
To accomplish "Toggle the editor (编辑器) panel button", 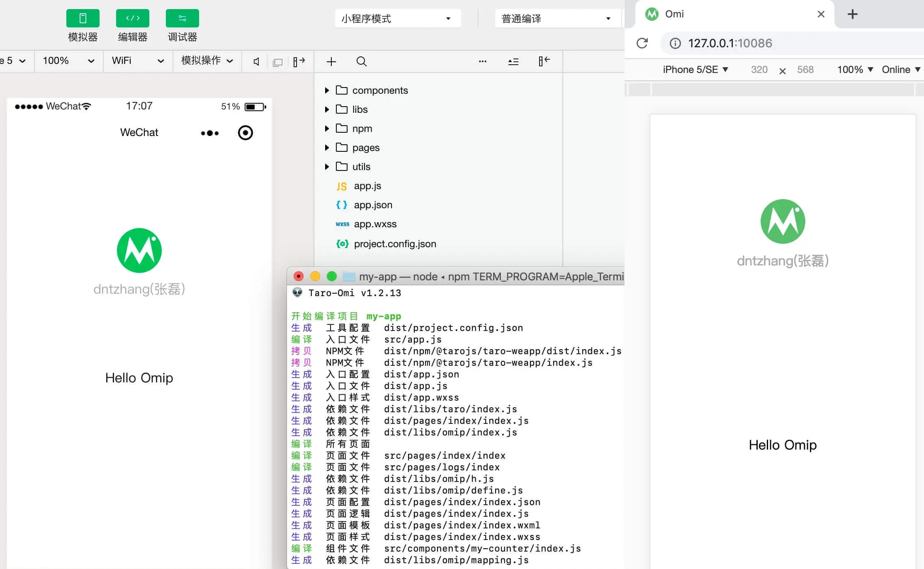I will tap(132, 19).
